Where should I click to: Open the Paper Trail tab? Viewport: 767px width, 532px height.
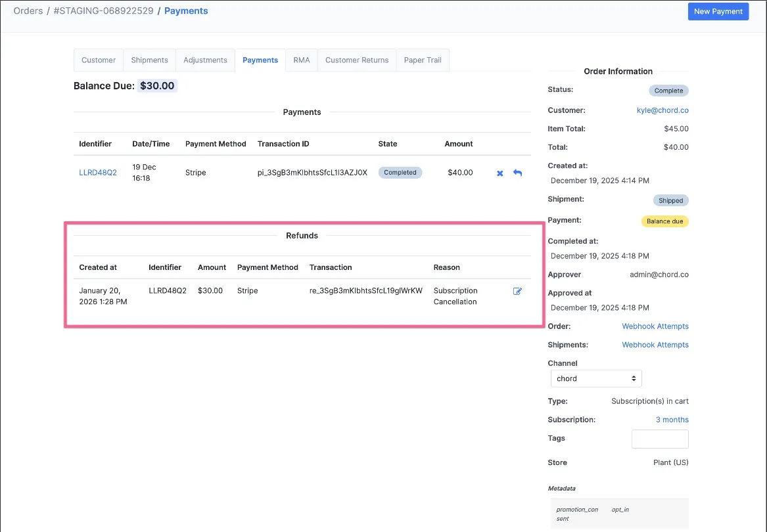tap(423, 60)
